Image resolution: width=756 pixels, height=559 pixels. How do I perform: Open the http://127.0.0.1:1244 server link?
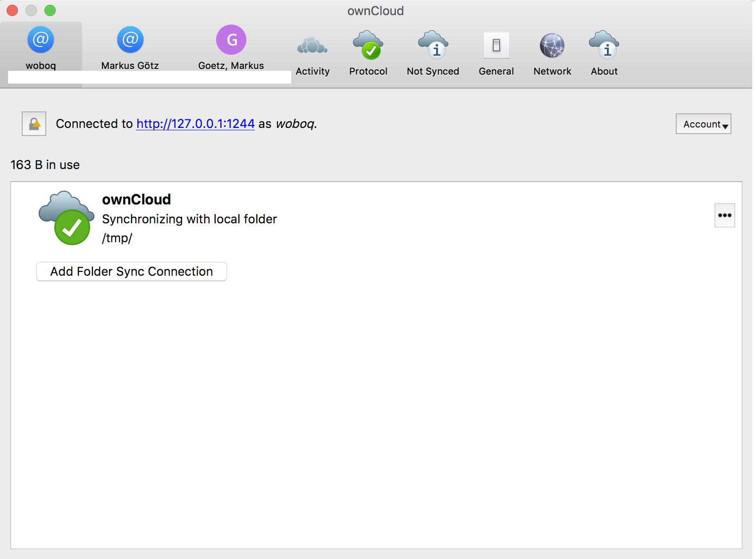pos(195,124)
